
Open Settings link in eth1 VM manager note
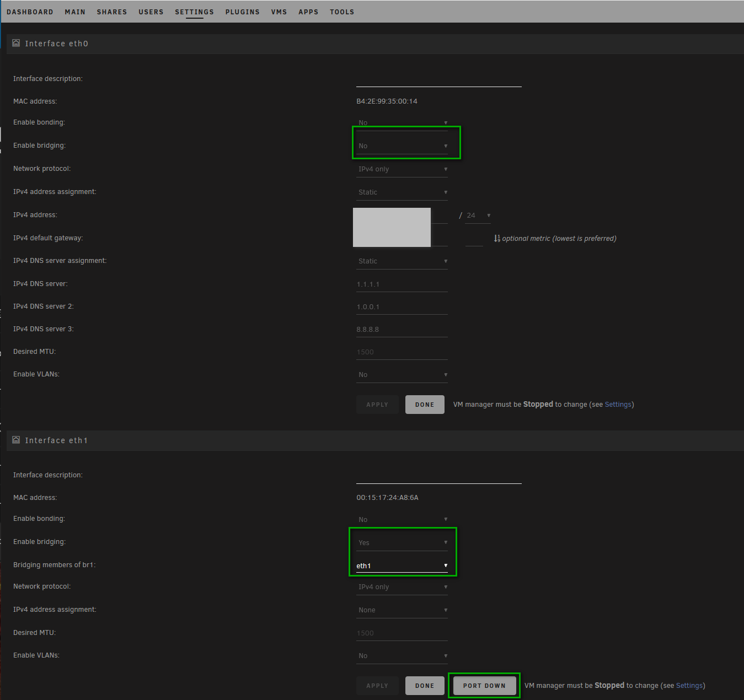(x=689, y=686)
